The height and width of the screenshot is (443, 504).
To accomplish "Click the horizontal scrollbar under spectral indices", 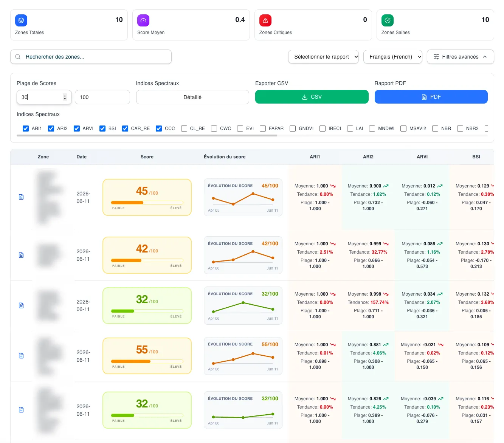I will click(x=147, y=135).
